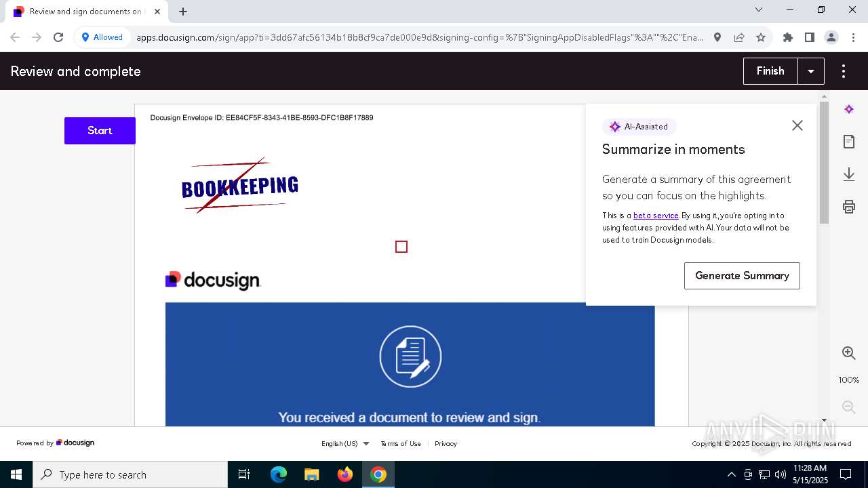Open the dropdown arrow beside Finish
The height and width of the screenshot is (488, 868).
pos(810,71)
